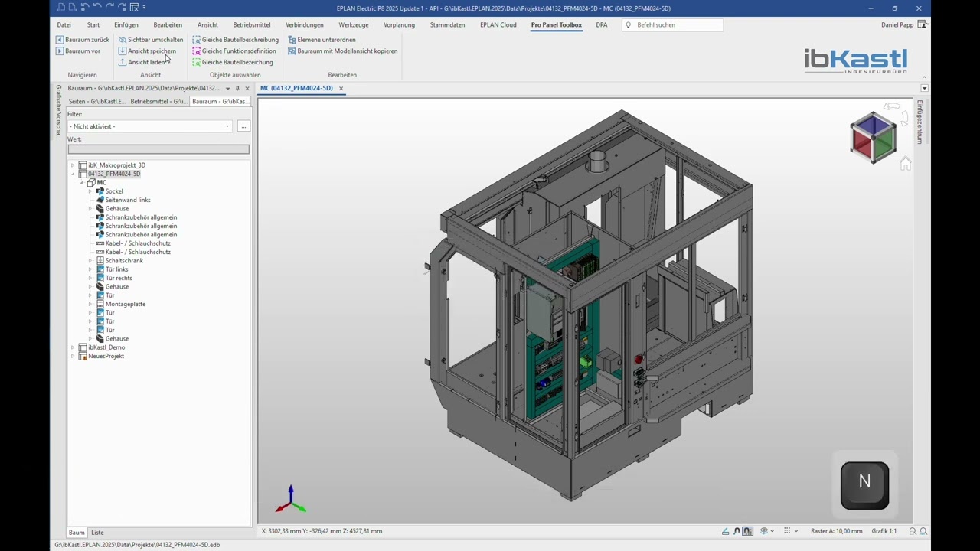Click the Ansicht laden icon
Screen dimensions: 980x551
[x=122, y=62]
